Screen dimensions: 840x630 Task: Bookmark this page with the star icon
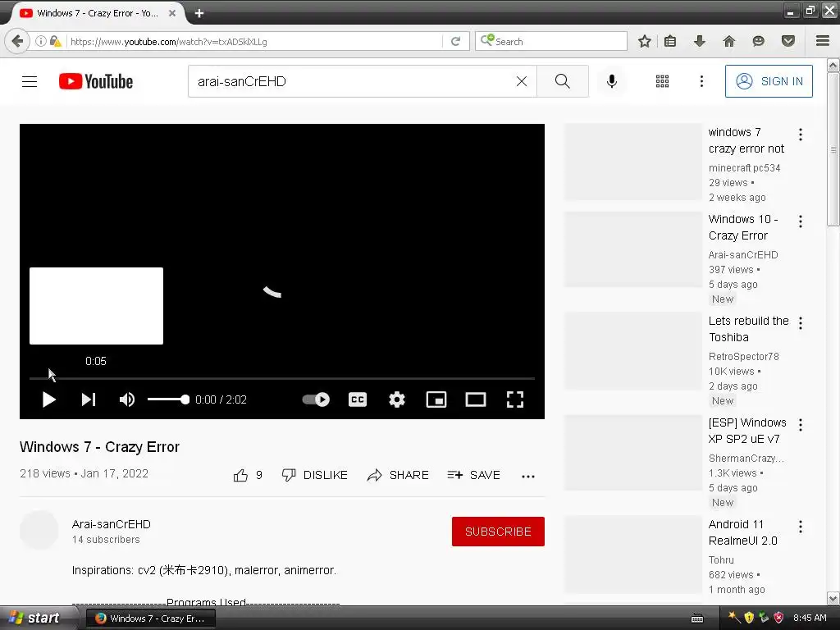coord(645,41)
